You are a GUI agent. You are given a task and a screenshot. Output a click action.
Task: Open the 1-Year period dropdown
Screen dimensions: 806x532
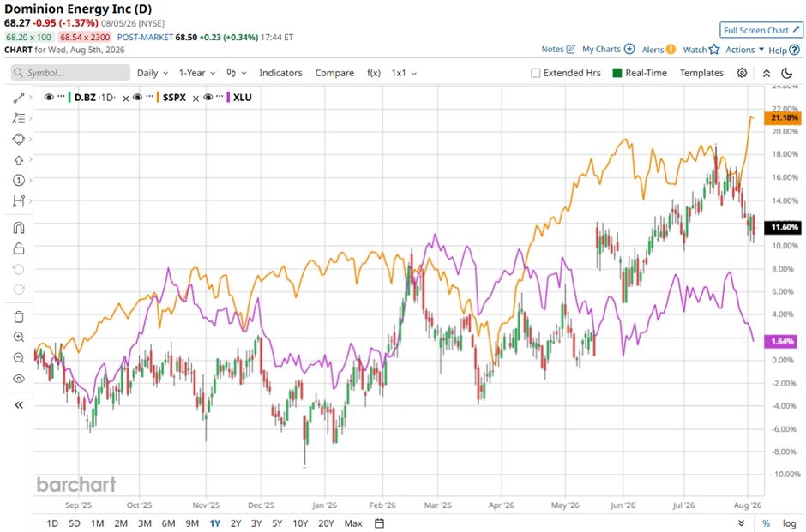click(x=197, y=73)
